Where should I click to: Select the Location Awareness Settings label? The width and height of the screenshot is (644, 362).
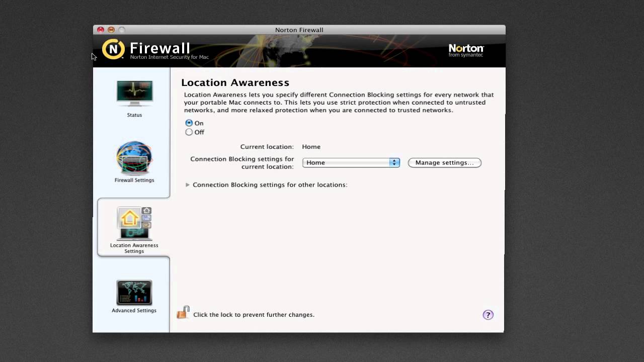click(134, 248)
